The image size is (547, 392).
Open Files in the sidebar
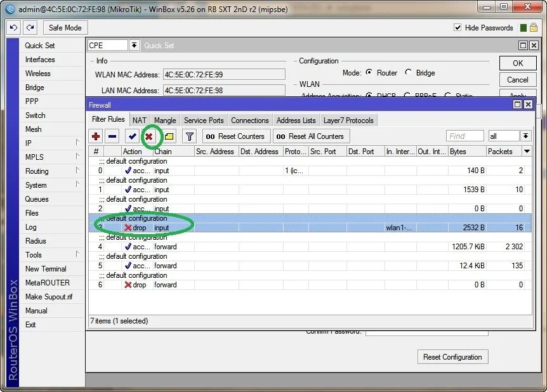(x=32, y=213)
